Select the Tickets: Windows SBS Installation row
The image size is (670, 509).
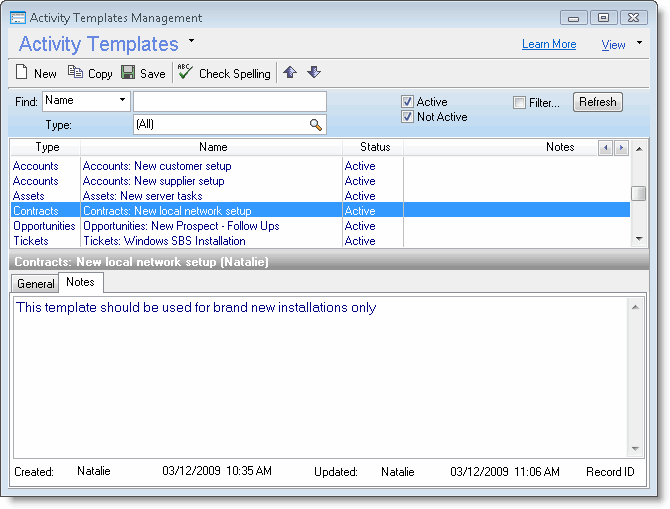pyautogui.click(x=164, y=241)
